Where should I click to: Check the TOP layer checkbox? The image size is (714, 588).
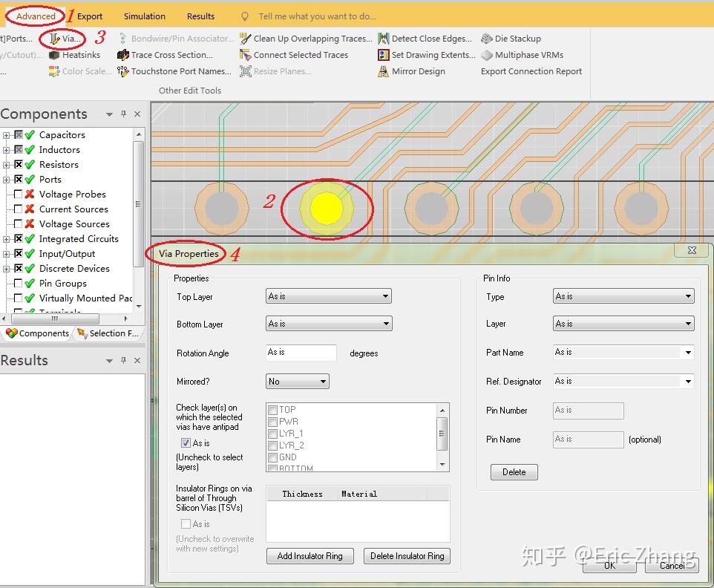point(273,410)
